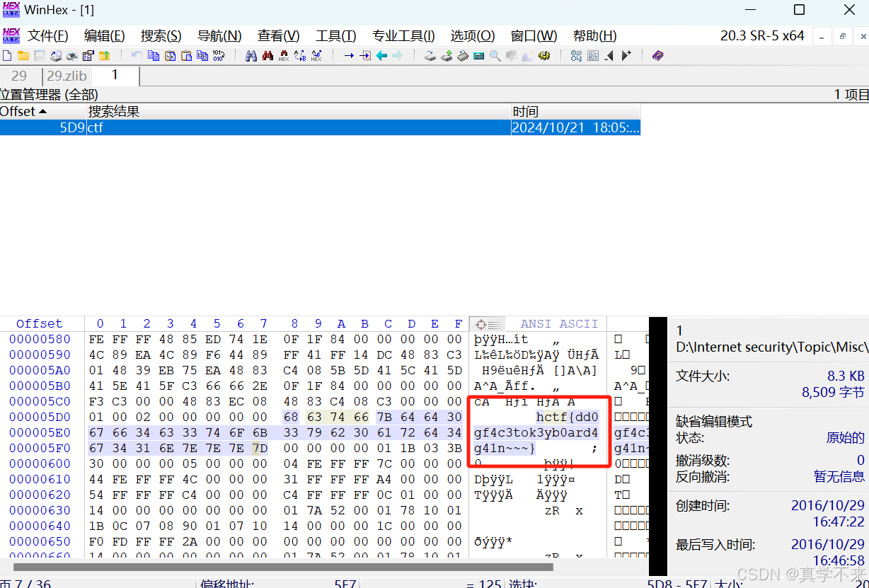Open the Find Hex Values tool

point(283,55)
